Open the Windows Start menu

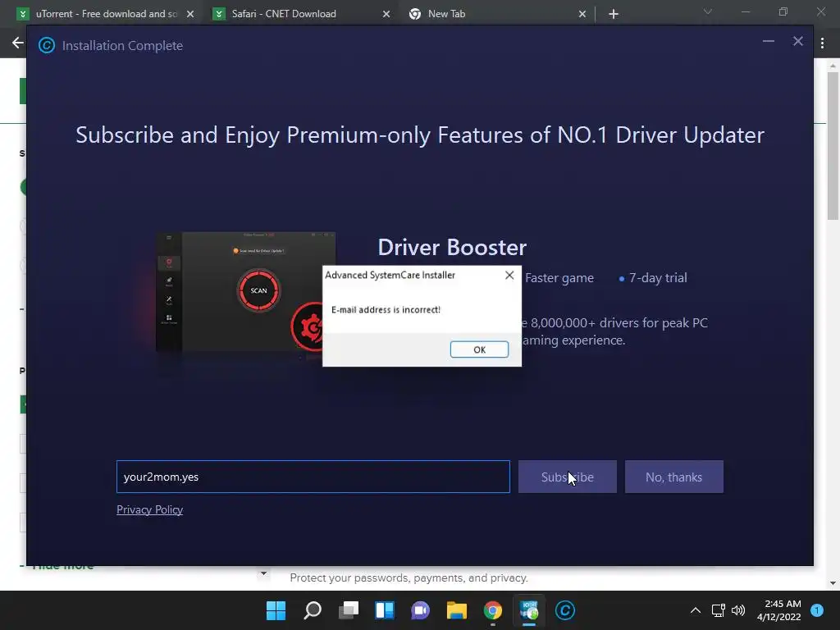pos(276,610)
